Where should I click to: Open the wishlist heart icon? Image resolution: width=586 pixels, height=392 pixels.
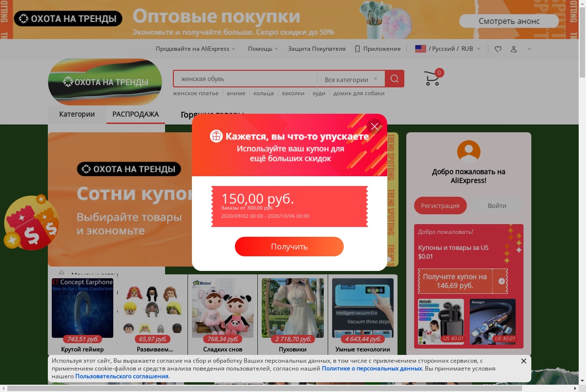coord(498,49)
